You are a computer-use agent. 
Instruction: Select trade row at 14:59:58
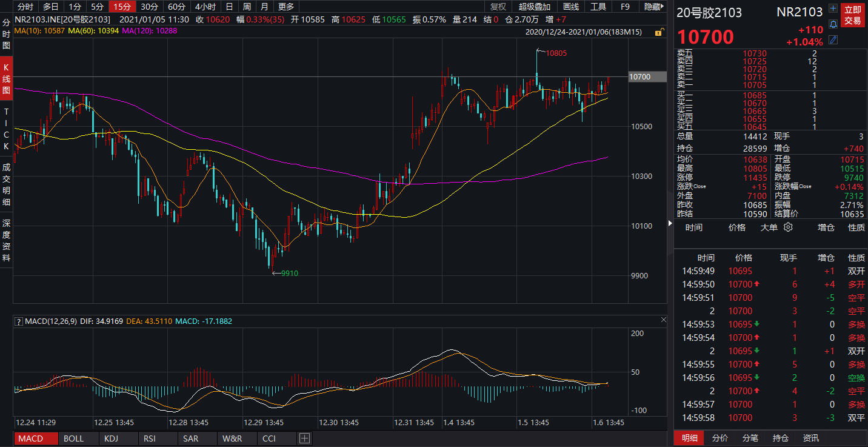[x=770, y=418]
